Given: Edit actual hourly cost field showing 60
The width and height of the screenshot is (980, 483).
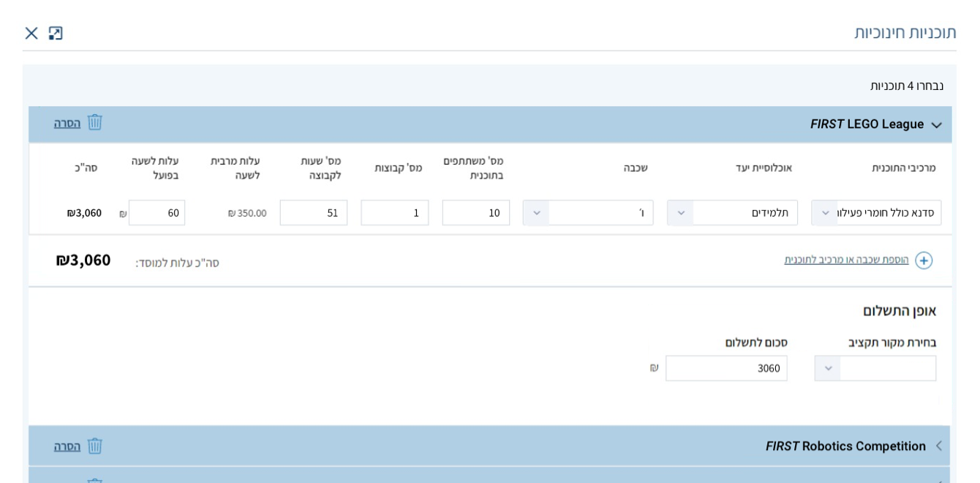Looking at the screenshot, I should pyautogui.click(x=157, y=213).
